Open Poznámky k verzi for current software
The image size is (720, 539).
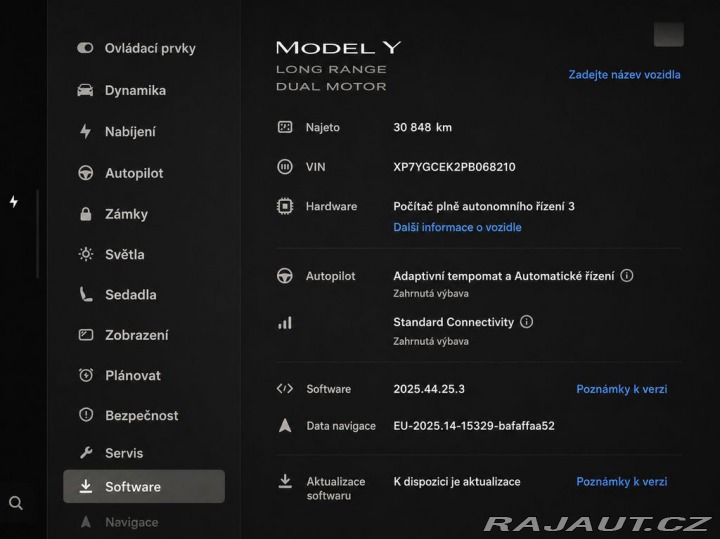tap(622, 389)
